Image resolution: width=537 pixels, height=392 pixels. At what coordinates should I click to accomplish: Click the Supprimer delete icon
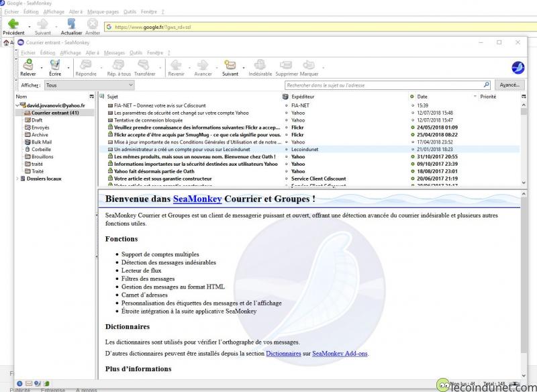(x=286, y=64)
